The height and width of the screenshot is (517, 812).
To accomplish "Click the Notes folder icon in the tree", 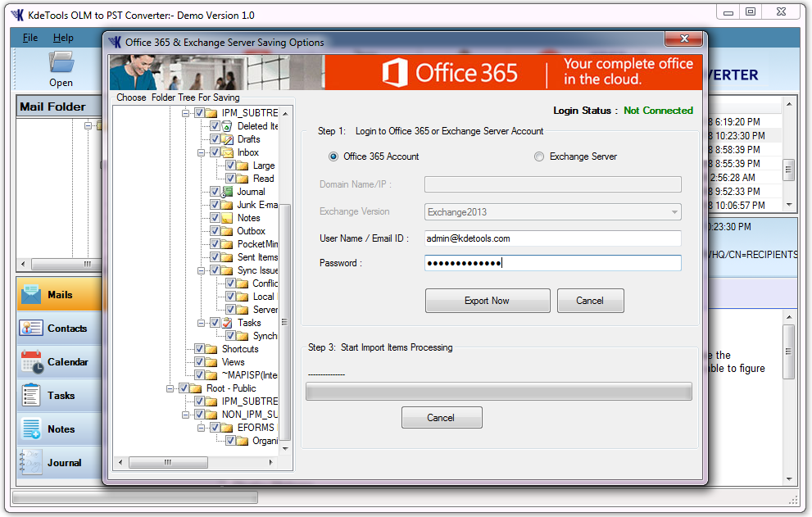I will point(227,218).
